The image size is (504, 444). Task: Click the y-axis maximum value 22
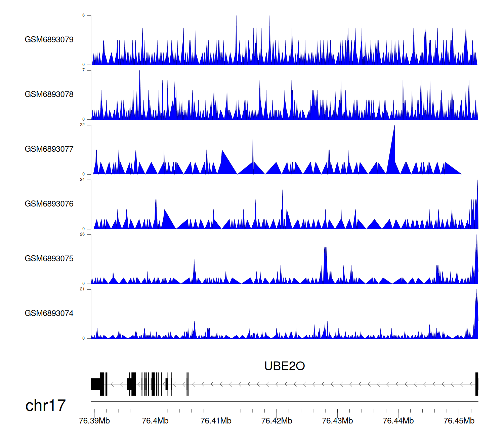(82, 125)
